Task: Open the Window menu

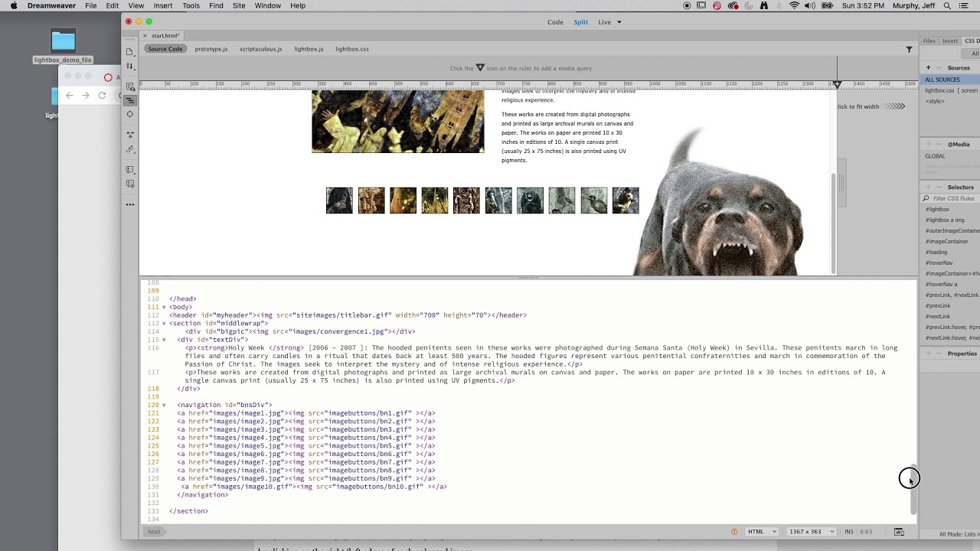Action: pos(268,5)
